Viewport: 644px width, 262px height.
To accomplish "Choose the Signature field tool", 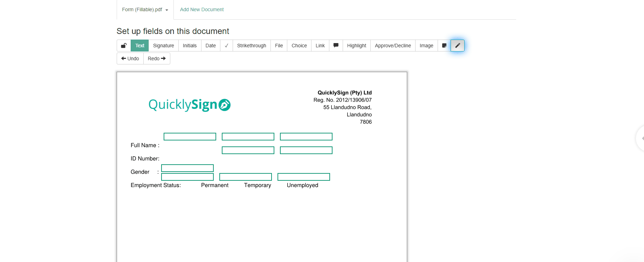I will click(x=164, y=46).
